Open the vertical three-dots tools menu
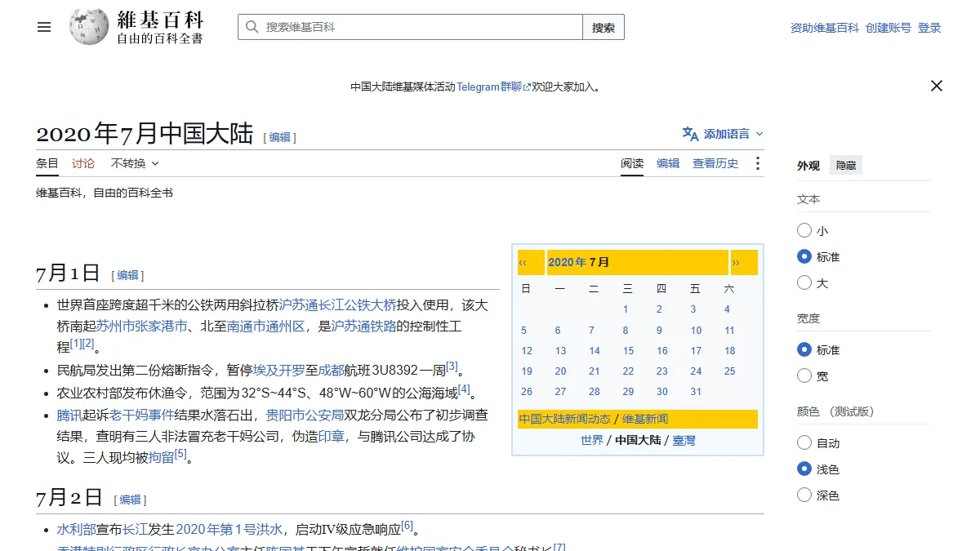The width and height of the screenshot is (980, 551). pyautogui.click(x=757, y=163)
